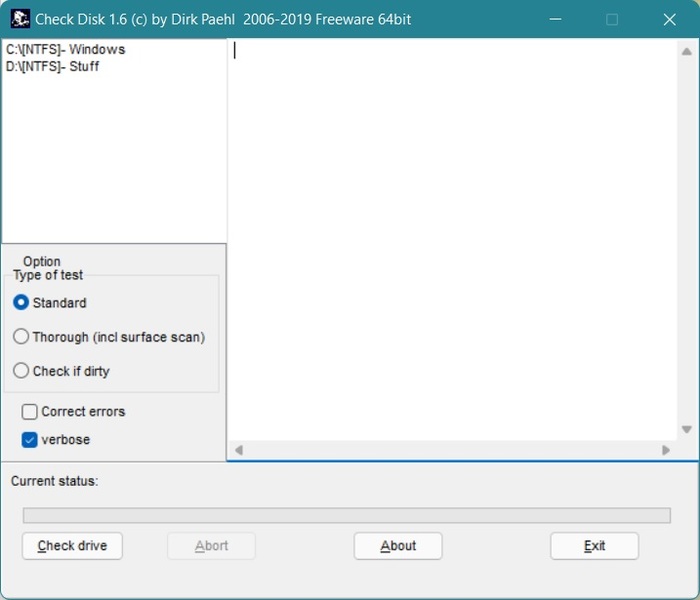Click the Abort button

211,546
